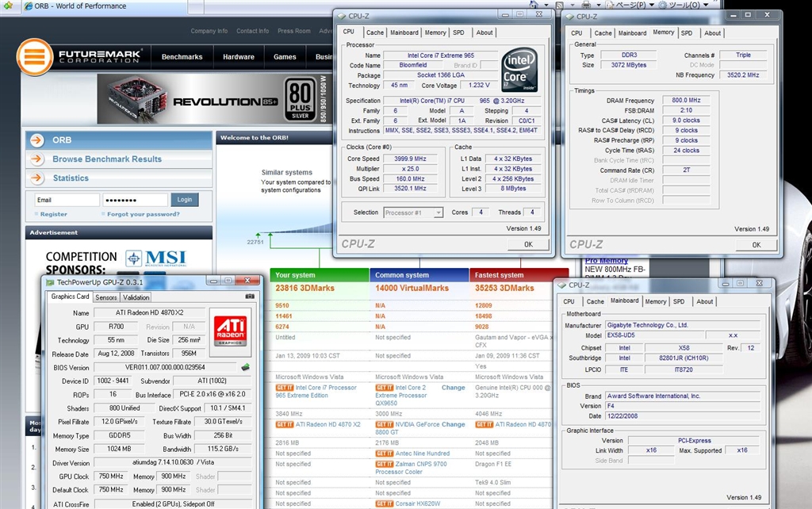Click the Email input field
The height and width of the screenshot is (509, 812).
[x=67, y=200]
